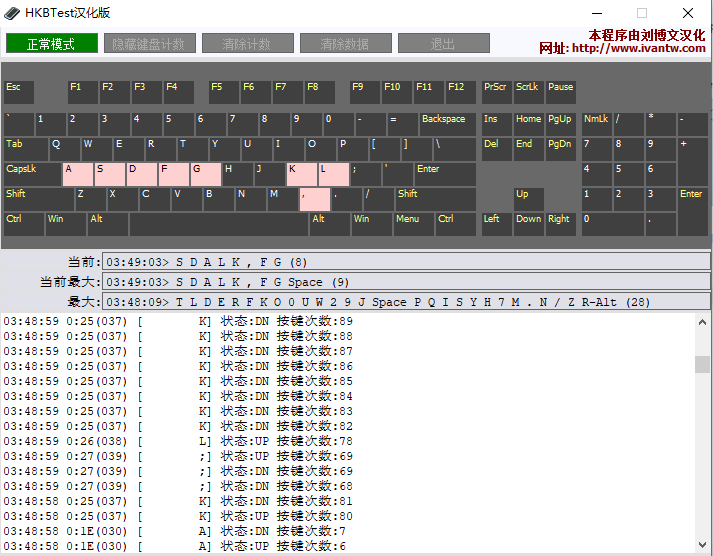Click the highlighted pink A key

coord(77,174)
